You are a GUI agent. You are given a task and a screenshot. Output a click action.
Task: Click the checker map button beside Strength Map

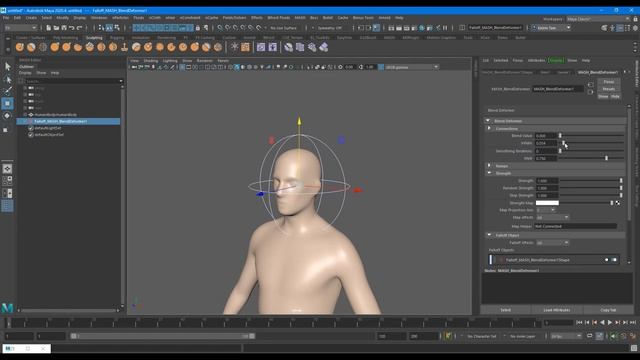point(618,203)
